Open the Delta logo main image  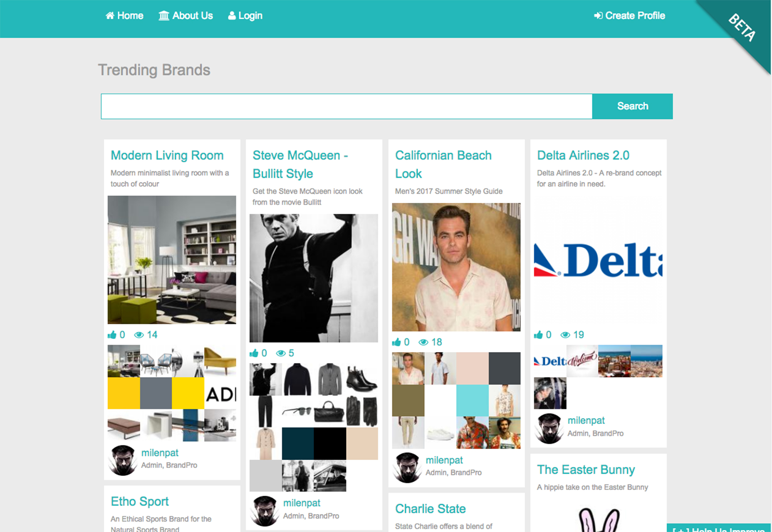pyautogui.click(x=598, y=260)
